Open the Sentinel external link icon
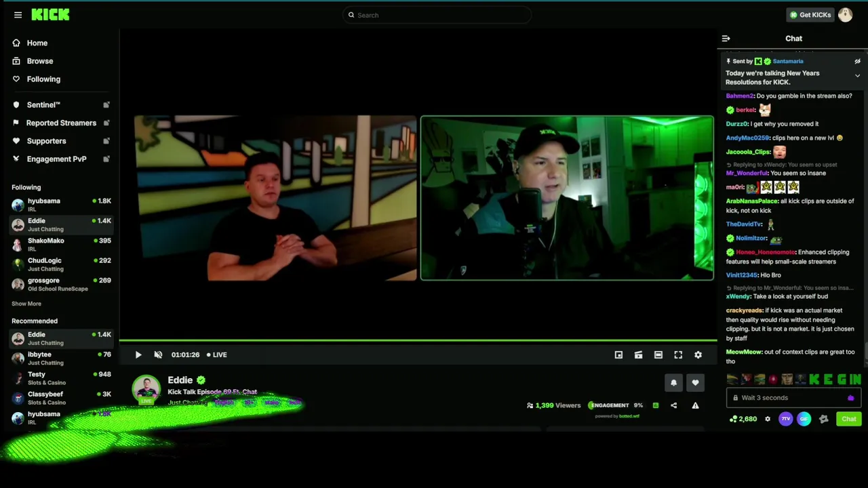 coord(106,105)
